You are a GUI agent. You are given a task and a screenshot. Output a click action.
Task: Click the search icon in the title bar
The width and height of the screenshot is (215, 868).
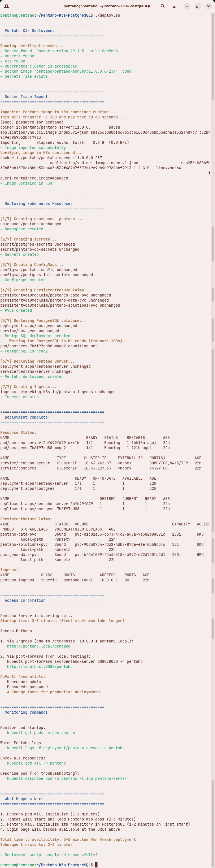pos(163,6)
